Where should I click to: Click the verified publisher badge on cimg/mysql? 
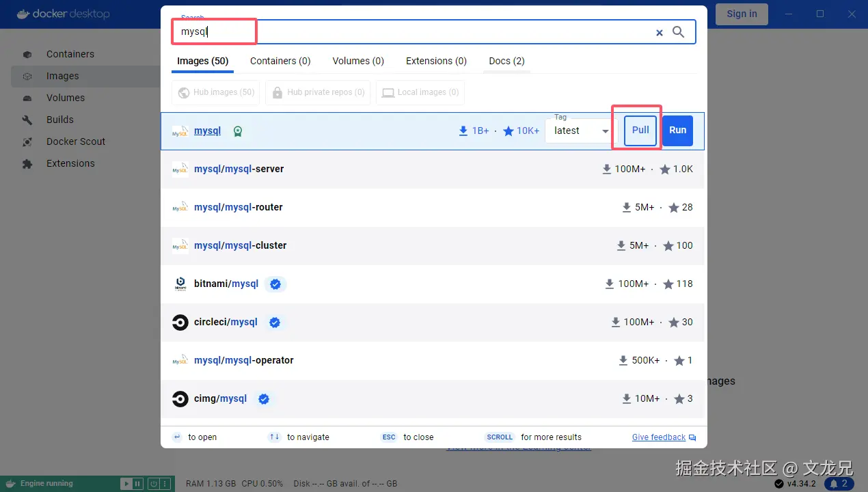[x=264, y=398]
